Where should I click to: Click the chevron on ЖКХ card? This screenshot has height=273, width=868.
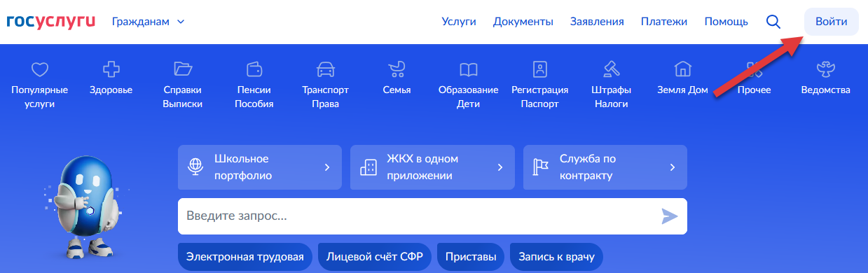tap(500, 167)
